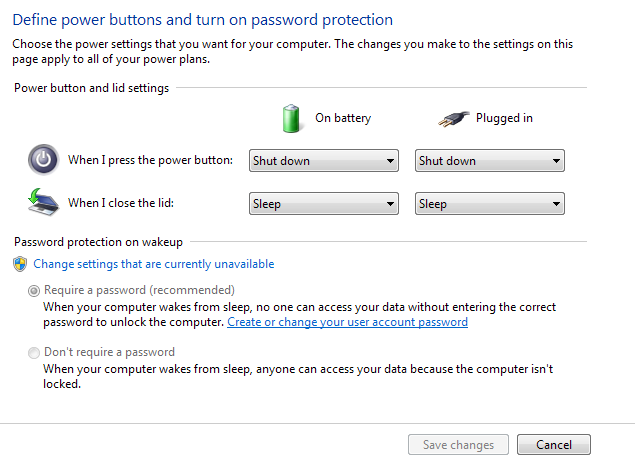
Task: Click the round power button icon
Action: [43, 160]
